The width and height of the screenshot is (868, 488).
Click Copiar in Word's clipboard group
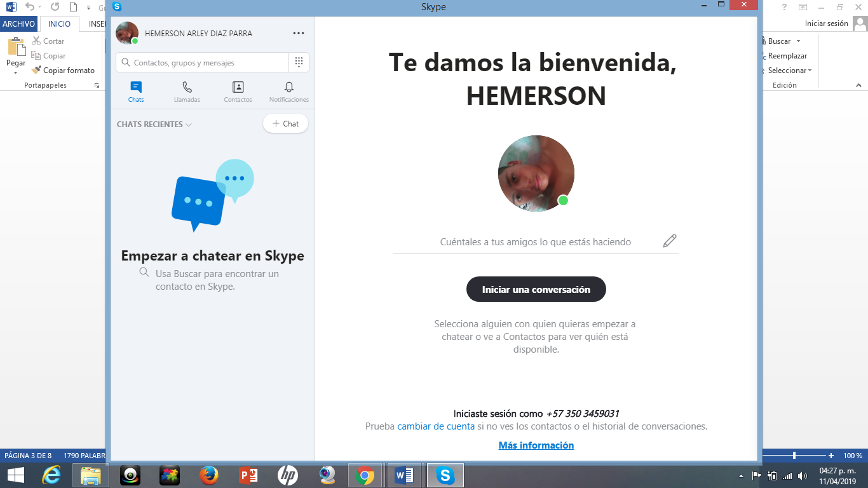pos(48,56)
